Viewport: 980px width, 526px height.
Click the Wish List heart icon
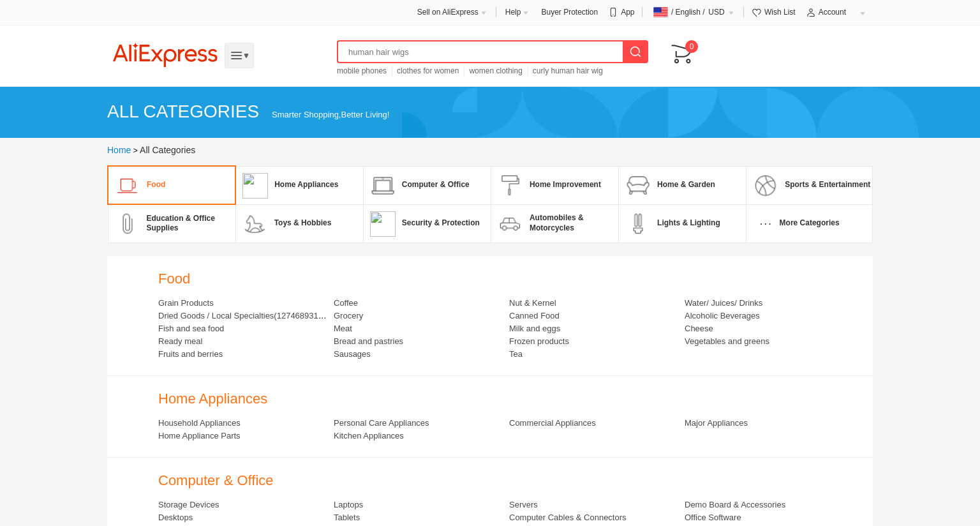coord(757,12)
